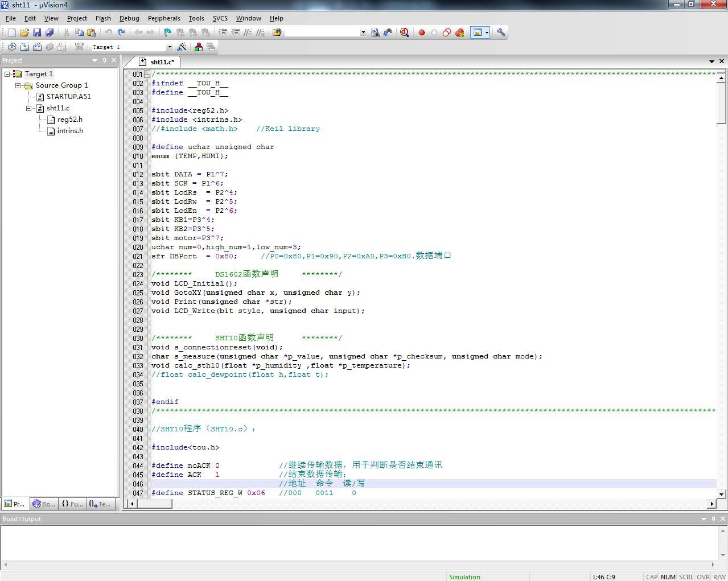This screenshot has height=581, width=728.
Task: Click the editor vertical scrollbar down arrow
Action: click(x=721, y=494)
